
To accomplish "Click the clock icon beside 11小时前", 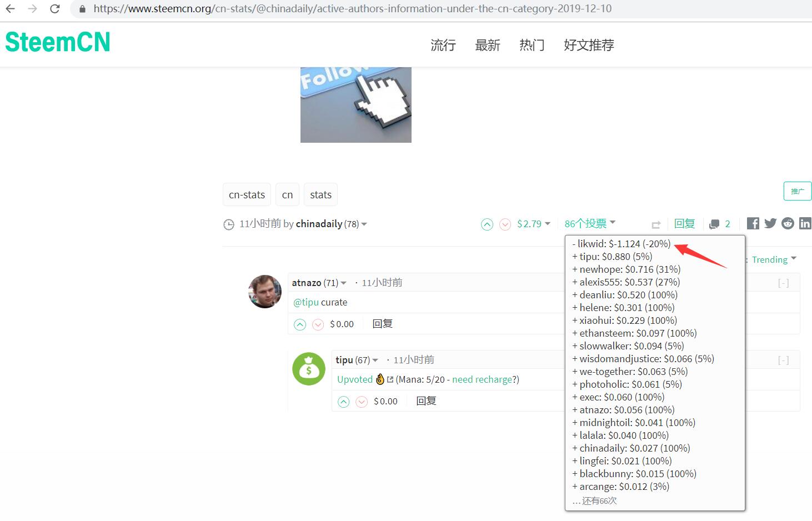I will [x=229, y=224].
